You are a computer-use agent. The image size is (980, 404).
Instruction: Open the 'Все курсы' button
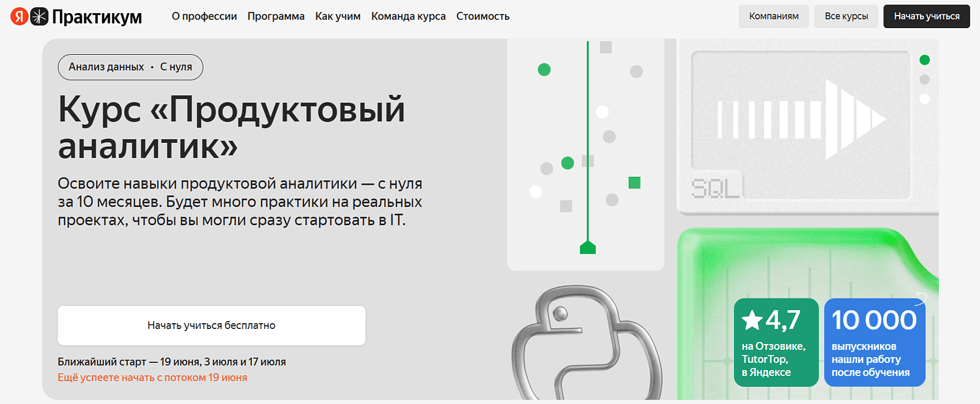point(846,16)
